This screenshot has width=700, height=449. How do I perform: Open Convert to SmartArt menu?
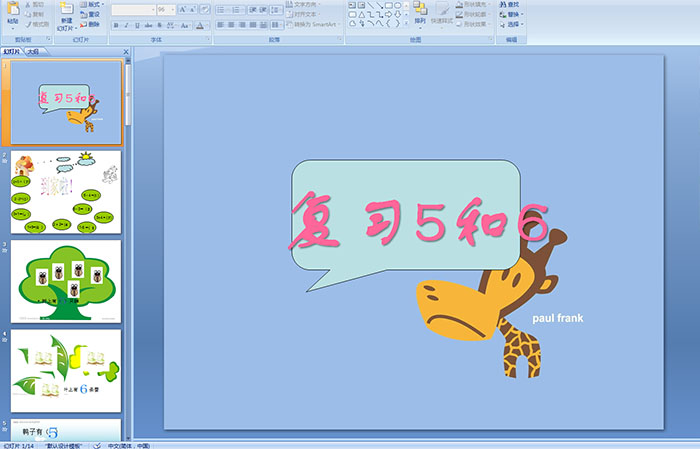click(x=313, y=24)
